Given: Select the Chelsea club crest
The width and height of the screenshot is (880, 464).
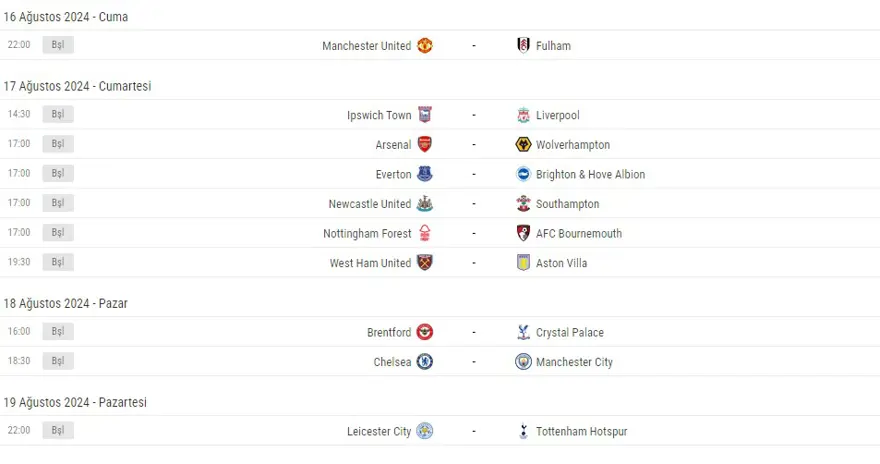Looking at the screenshot, I should [x=425, y=362].
